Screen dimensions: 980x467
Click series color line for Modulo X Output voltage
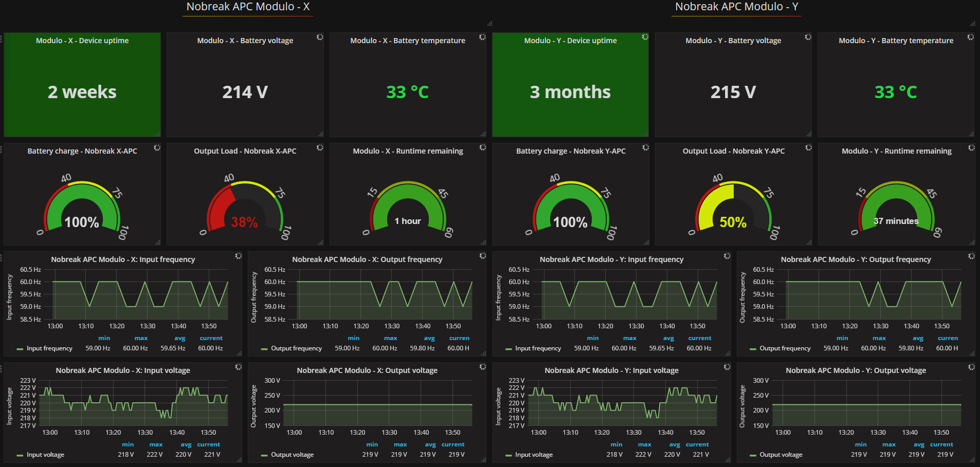[264, 455]
